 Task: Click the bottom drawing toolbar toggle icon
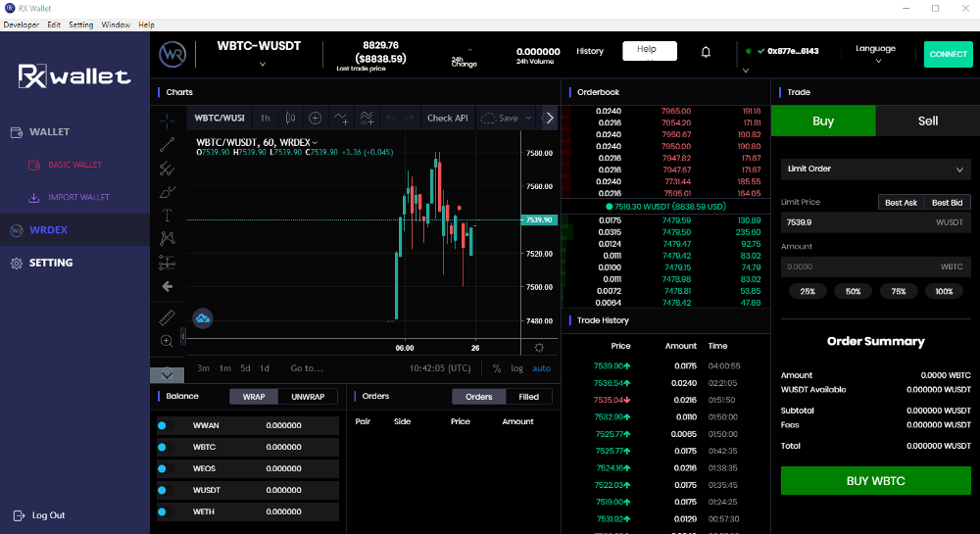coord(167,374)
